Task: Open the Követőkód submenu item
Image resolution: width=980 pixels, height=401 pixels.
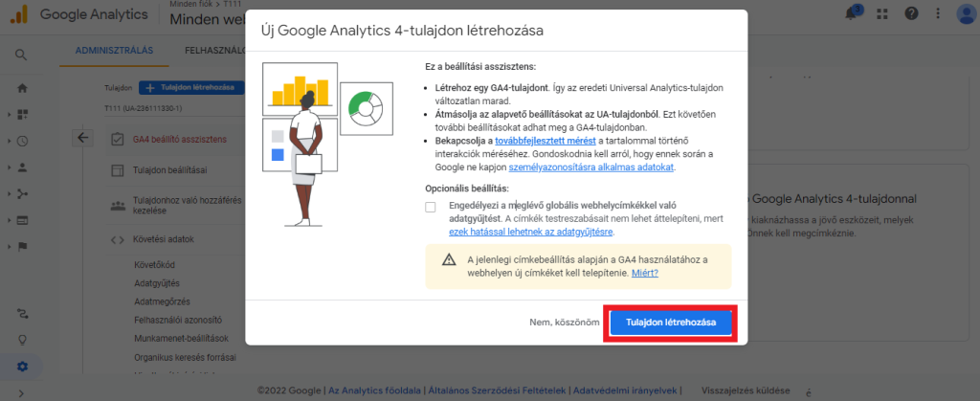Action: click(x=154, y=265)
